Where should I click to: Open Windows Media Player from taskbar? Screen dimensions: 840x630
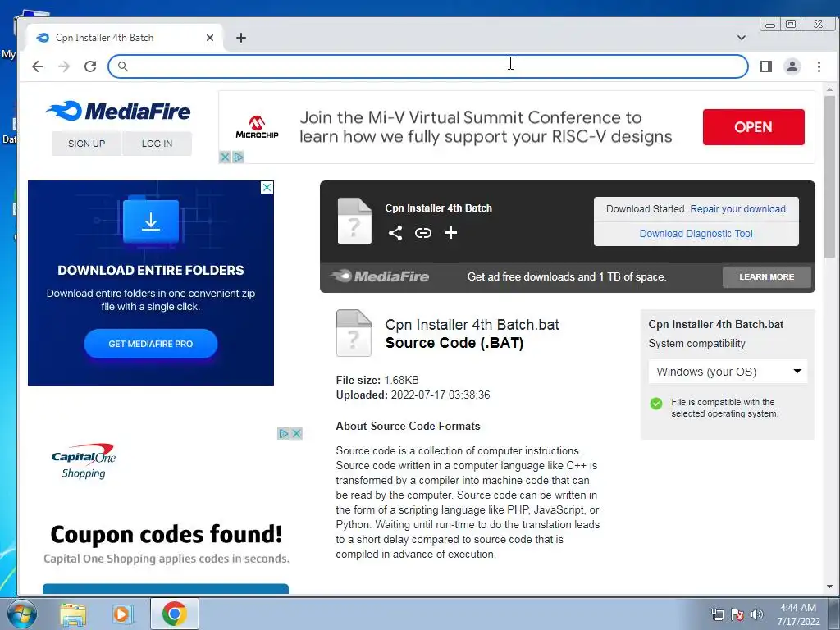coord(122,614)
